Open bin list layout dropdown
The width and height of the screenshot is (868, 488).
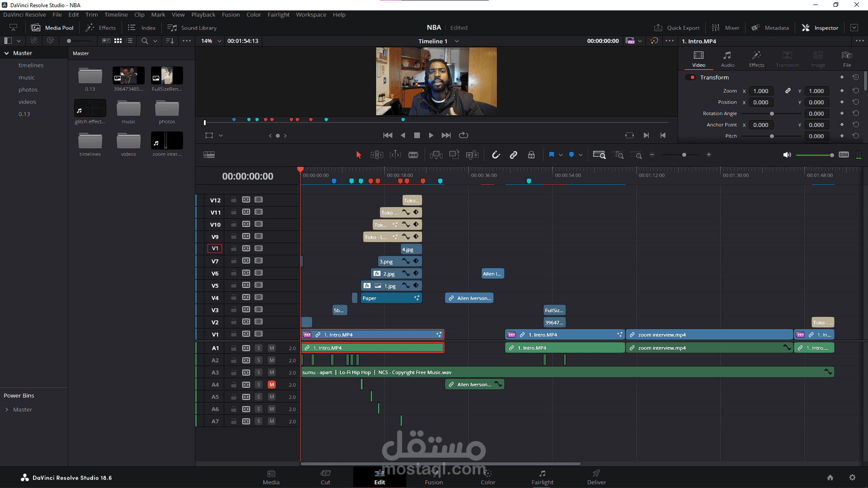[19, 41]
